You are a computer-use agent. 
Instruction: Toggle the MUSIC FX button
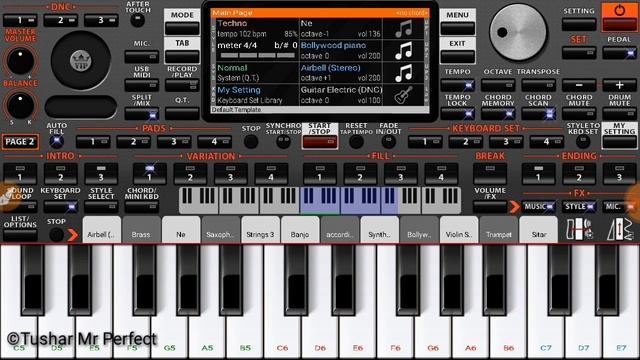click(x=538, y=207)
